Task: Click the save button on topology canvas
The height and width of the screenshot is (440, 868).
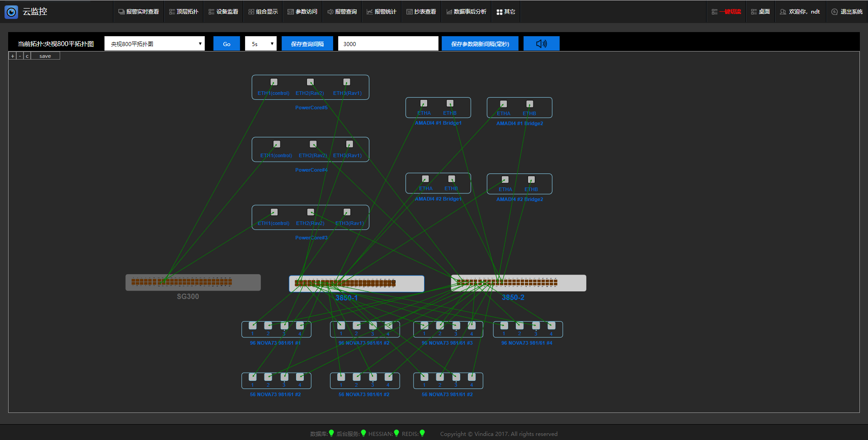Action: (x=45, y=56)
